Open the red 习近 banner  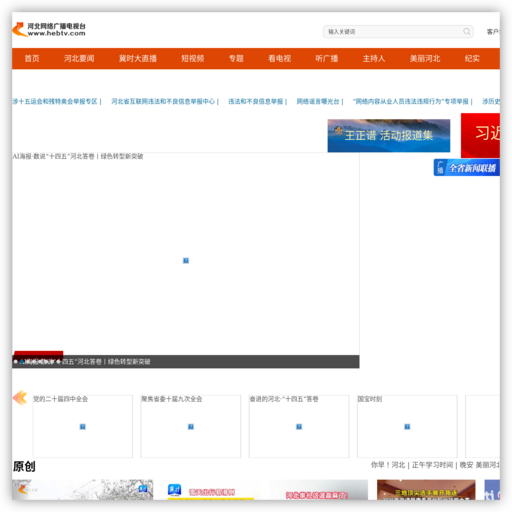click(480, 135)
